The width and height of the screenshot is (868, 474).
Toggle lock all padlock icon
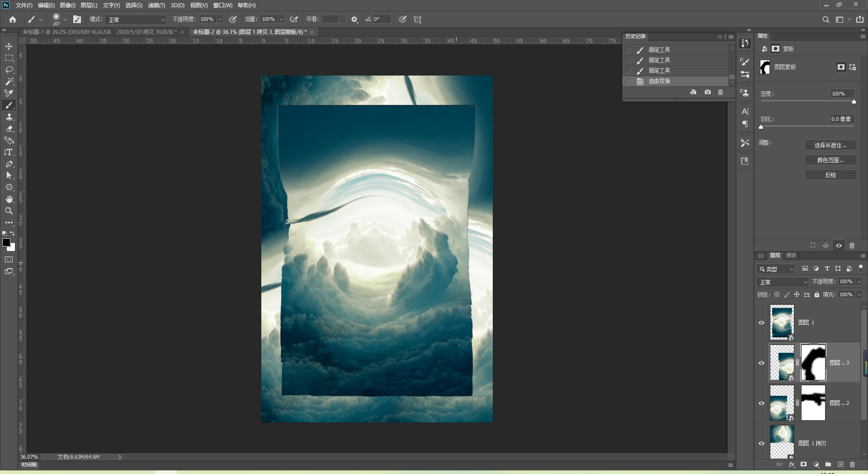816,294
